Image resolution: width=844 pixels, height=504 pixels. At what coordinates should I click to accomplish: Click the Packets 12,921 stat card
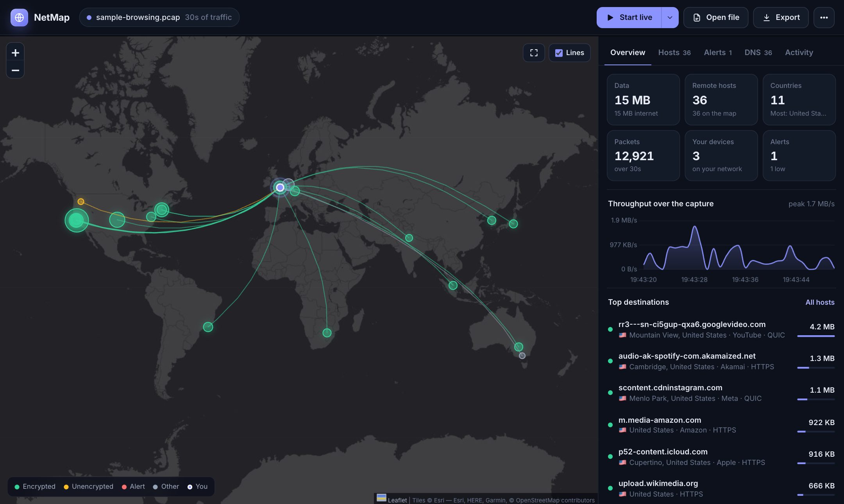[643, 155]
